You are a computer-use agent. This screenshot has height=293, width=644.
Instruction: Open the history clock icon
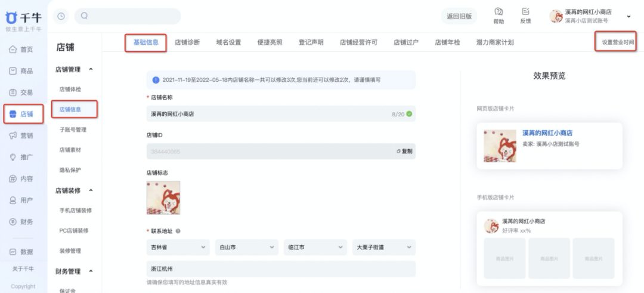tap(61, 16)
